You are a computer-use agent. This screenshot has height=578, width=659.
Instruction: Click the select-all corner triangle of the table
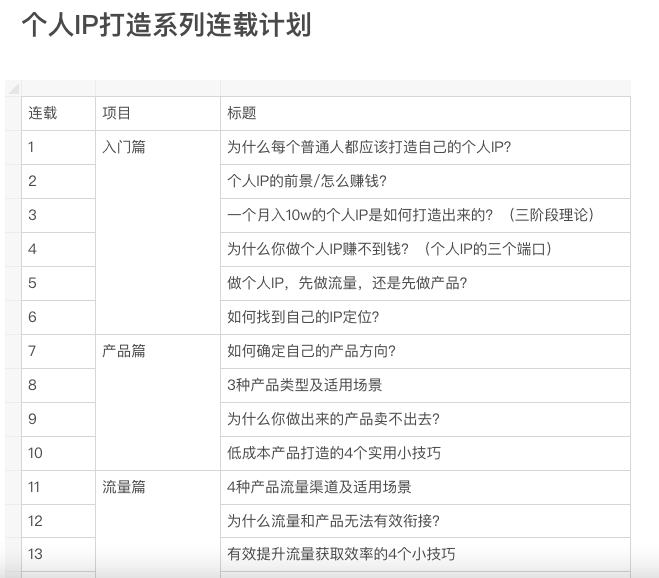pos(13,88)
